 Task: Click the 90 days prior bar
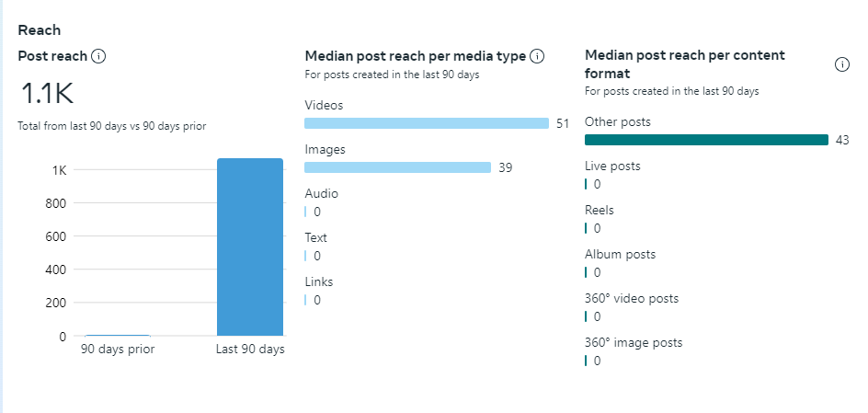click(x=117, y=335)
